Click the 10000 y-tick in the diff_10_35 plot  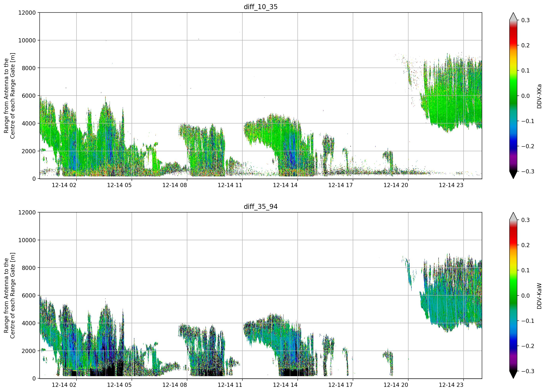pyautogui.click(x=27, y=40)
